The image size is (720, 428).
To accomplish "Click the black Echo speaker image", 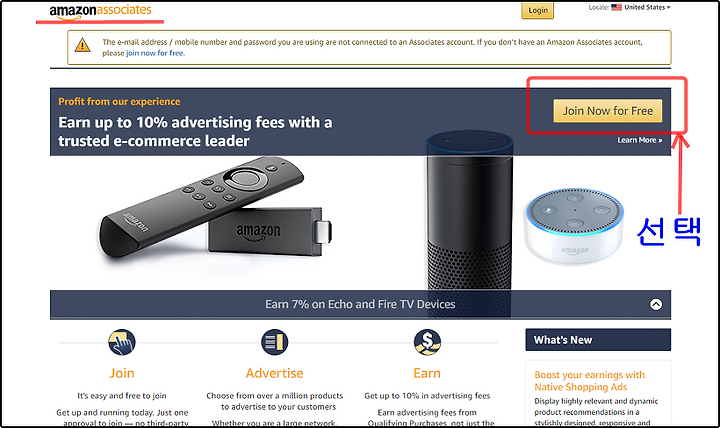I will [470, 211].
